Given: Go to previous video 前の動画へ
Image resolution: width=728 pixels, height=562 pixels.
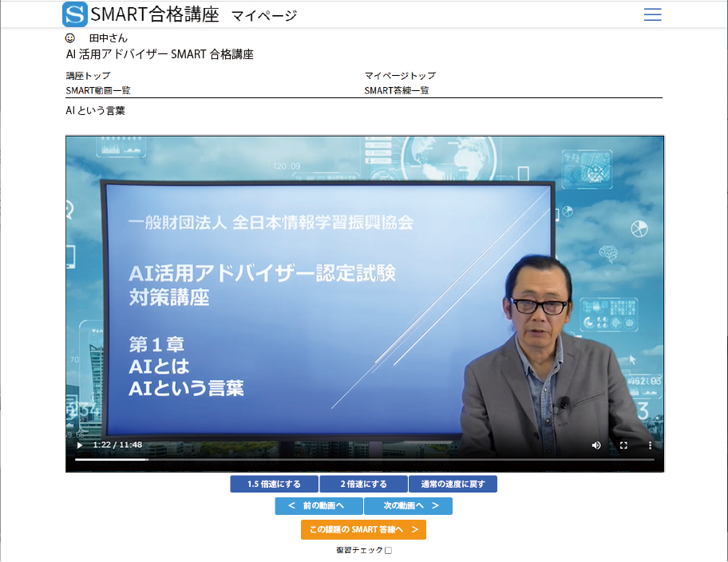Looking at the screenshot, I should [x=318, y=506].
